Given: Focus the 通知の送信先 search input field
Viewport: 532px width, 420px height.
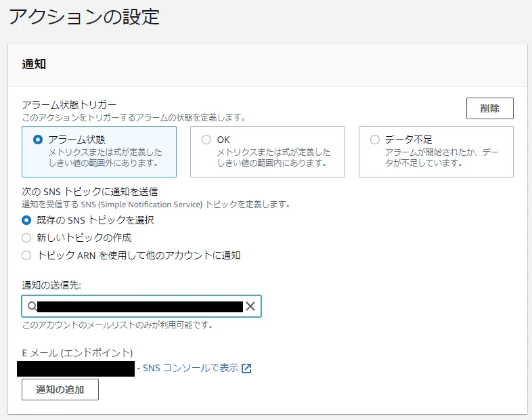Looking at the screenshot, I should point(141,306).
